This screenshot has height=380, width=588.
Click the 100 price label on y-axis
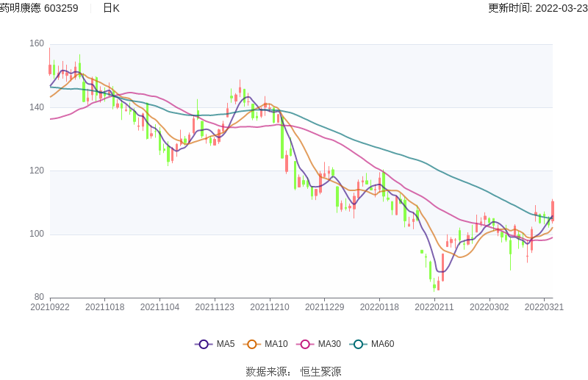coord(37,234)
